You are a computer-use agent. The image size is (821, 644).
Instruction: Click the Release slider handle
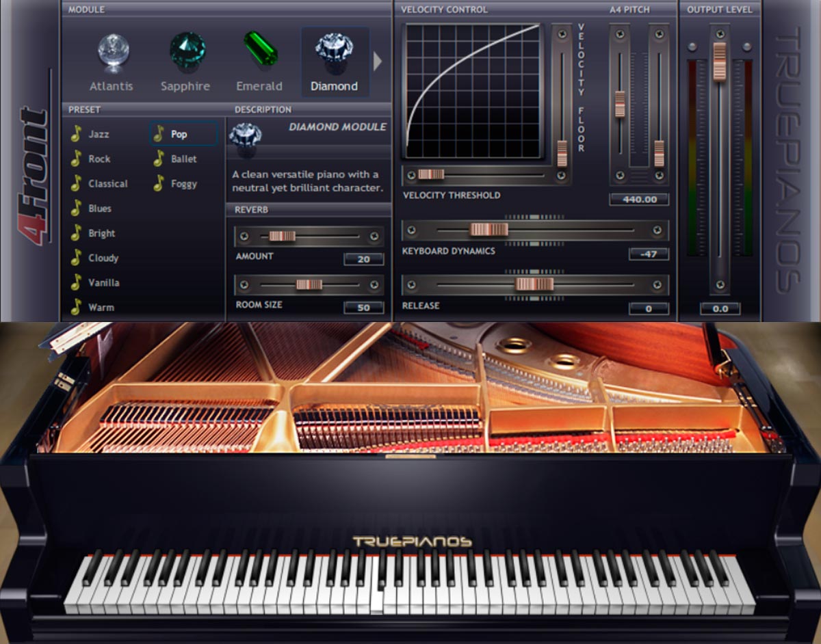click(534, 284)
